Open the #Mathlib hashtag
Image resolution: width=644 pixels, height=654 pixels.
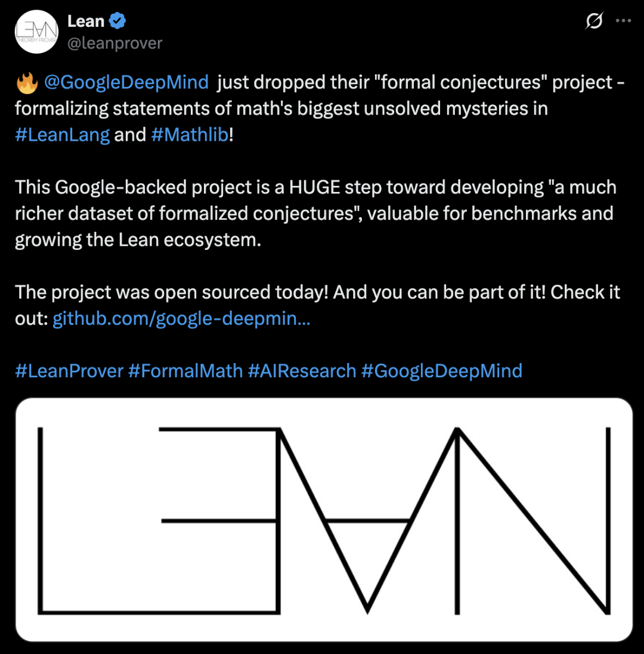190,135
